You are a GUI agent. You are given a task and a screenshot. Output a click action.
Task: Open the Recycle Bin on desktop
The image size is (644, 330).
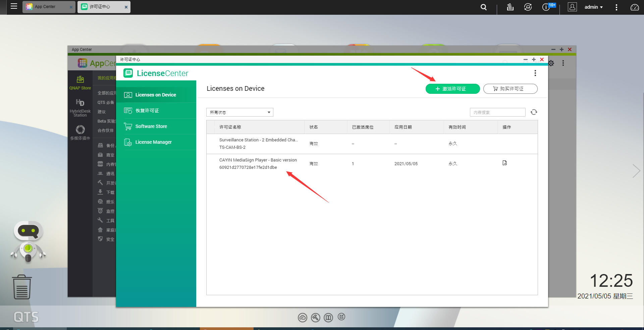pyautogui.click(x=22, y=287)
